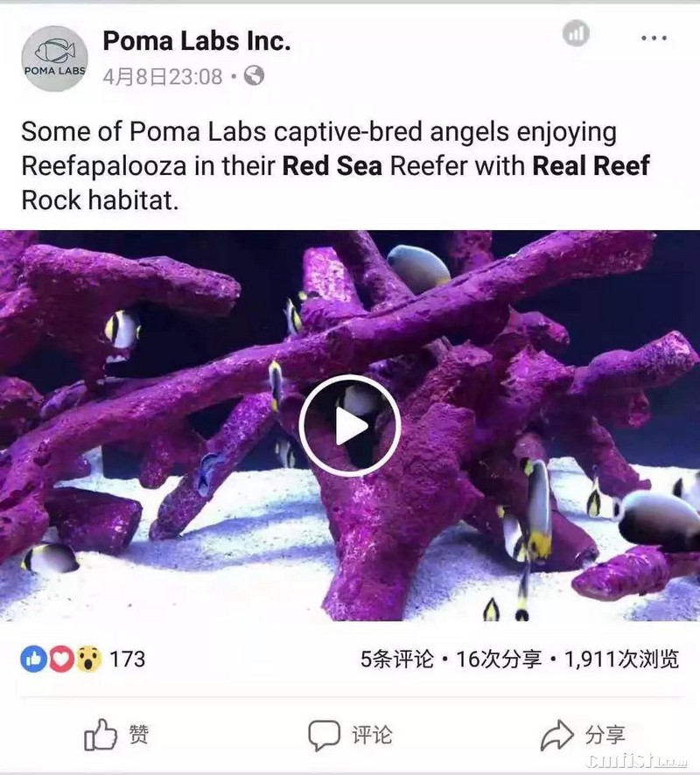Open the Poma Labs Inc. page name
Viewport: 700px width, 775px height.
pyautogui.click(x=197, y=40)
